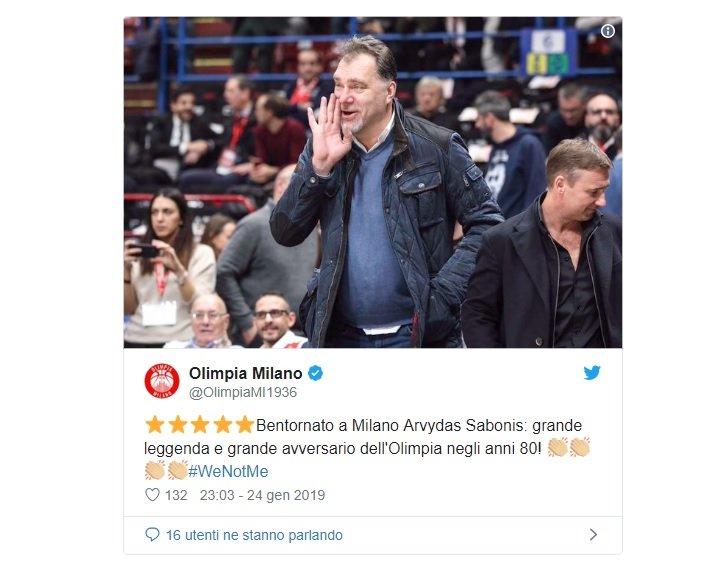Click the five gold stars emoji row

[x=199, y=425]
